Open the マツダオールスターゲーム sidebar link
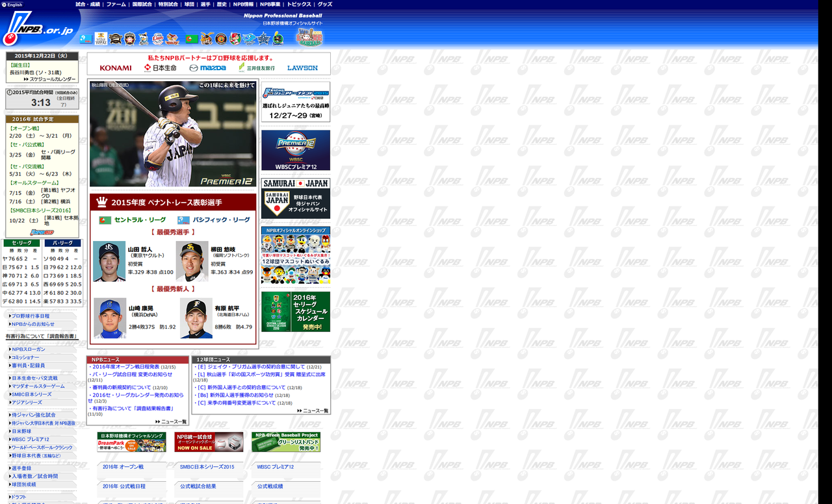This screenshot has width=832, height=504. (x=37, y=386)
